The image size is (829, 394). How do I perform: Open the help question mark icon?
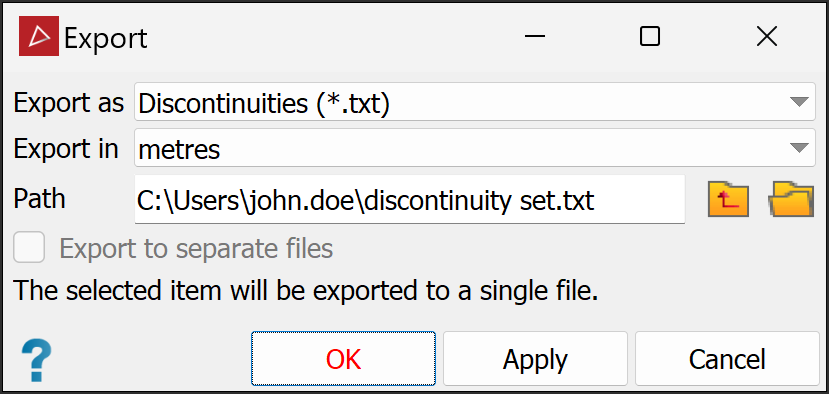click(36, 361)
